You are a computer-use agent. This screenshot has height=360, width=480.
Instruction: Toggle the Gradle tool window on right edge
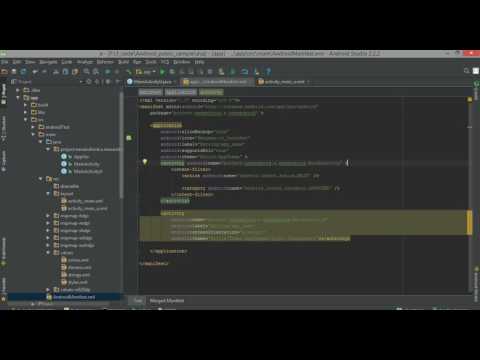point(476,91)
